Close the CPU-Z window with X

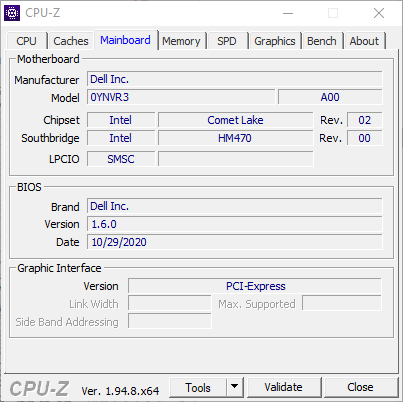point(379,13)
